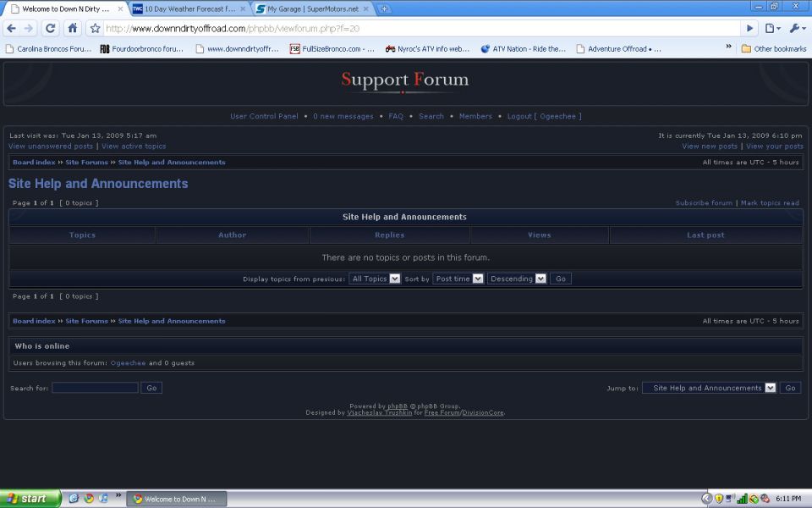View unanswered posts link

[51, 146]
